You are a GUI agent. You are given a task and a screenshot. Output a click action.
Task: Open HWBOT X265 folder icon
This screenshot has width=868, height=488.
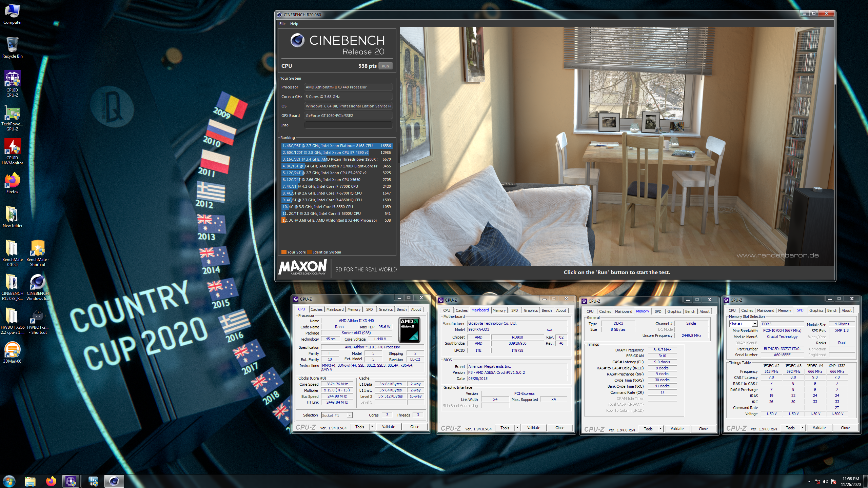tap(13, 321)
